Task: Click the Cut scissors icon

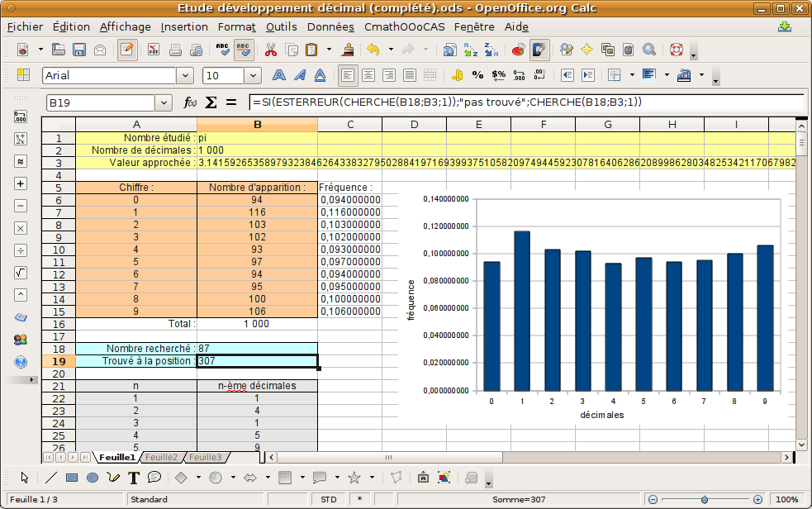Action: 270,50
